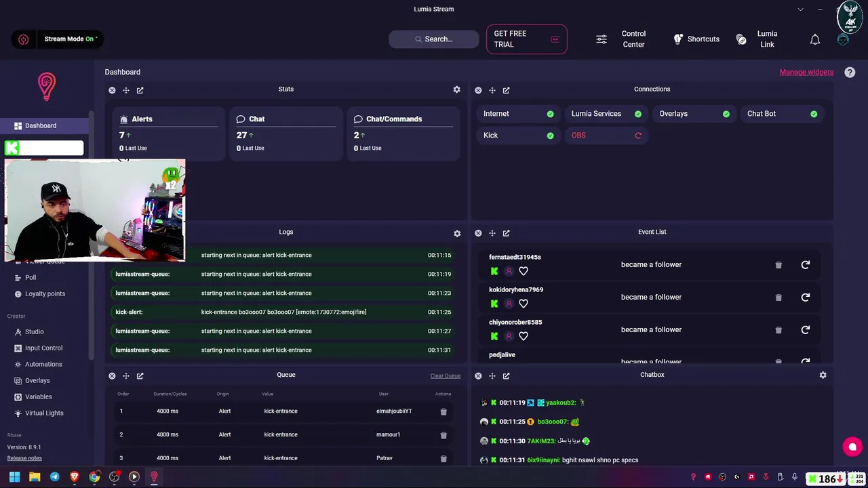Click Release notes link
Image resolution: width=868 pixels, height=488 pixels.
click(x=24, y=458)
